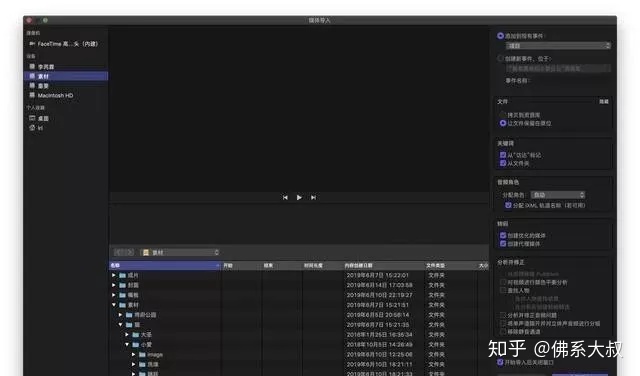
Task: Toggle keywords 从文件夹 checkbox
Action: point(503,163)
